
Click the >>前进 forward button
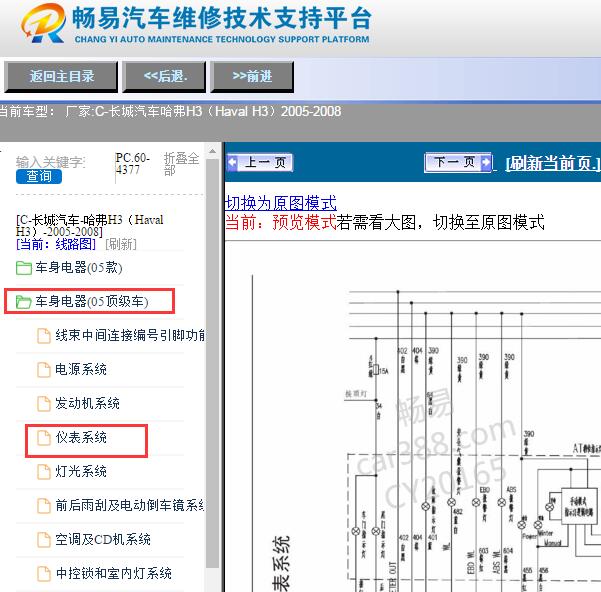[252, 77]
